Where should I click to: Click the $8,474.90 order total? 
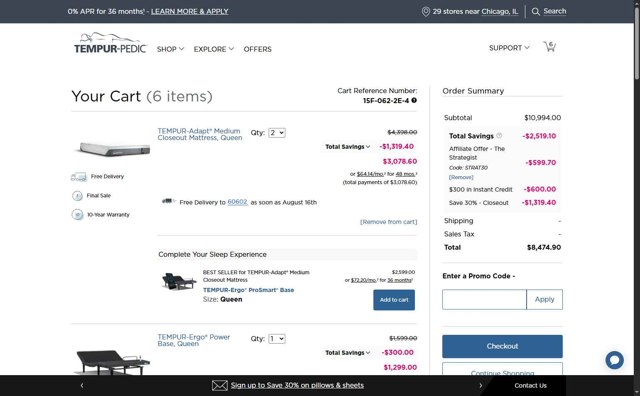[x=544, y=247]
